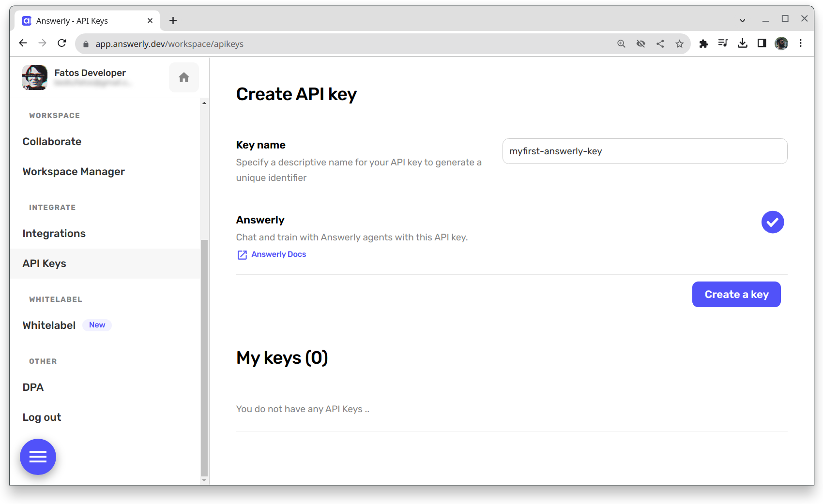Bookmark page with the star icon
The image size is (823, 504).
680,44
